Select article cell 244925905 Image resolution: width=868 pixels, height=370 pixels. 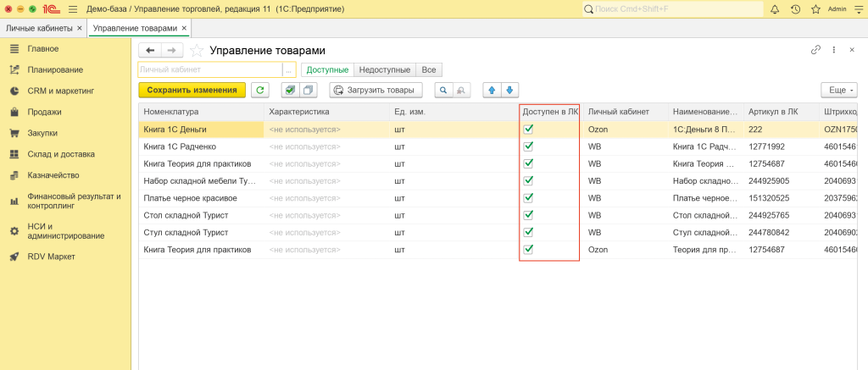coord(781,181)
